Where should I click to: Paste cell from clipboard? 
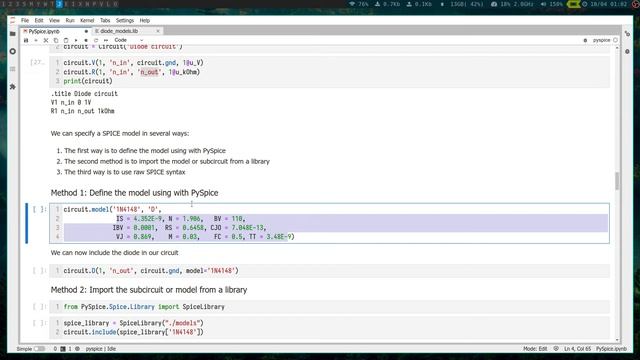coord(66,40)
